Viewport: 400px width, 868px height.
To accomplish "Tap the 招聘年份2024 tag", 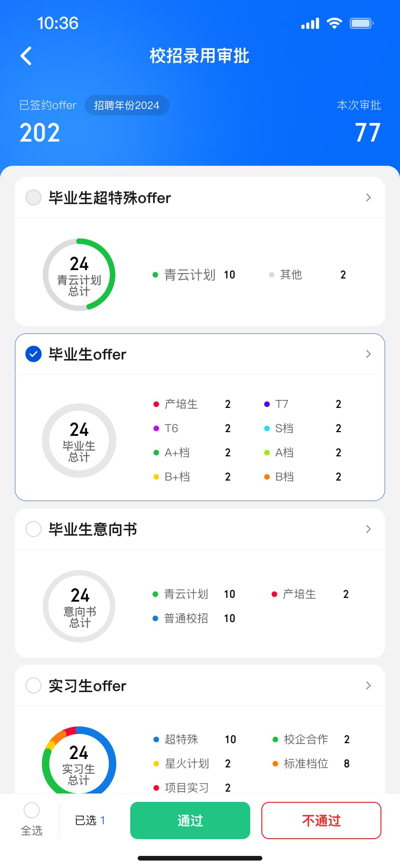I will tap(127, 105).
